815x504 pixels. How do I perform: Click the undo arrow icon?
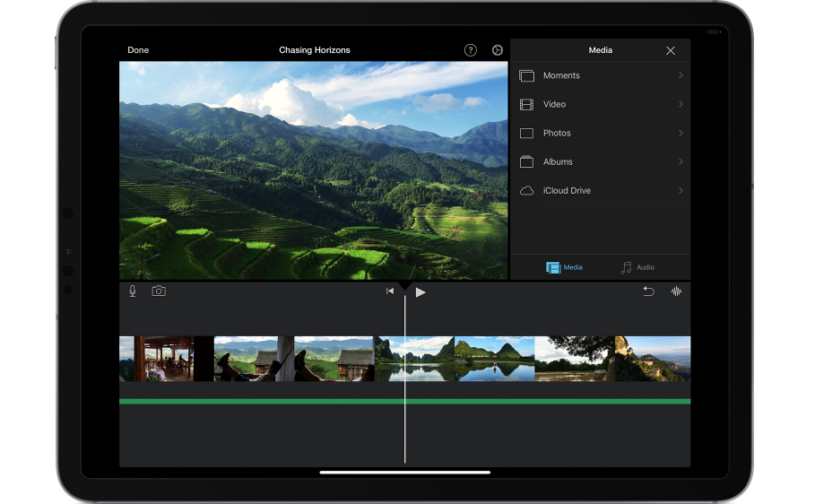coord(648,291)
